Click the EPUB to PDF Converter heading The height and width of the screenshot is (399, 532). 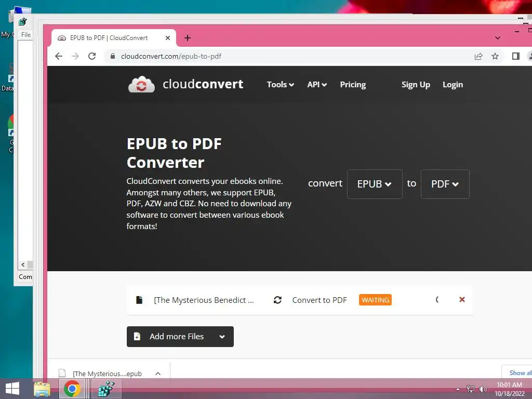point(174,153)
